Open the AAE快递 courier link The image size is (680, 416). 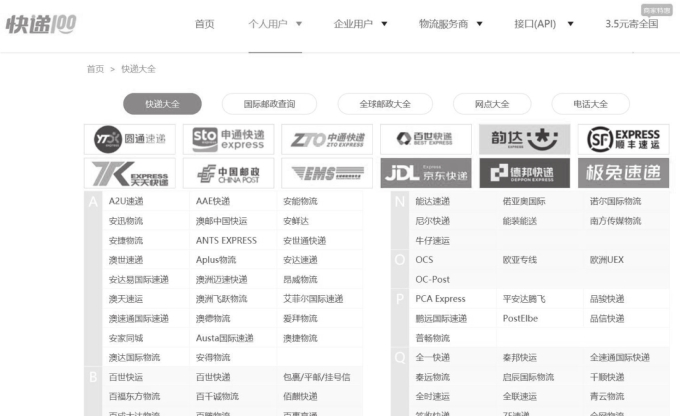coord(213,201)
